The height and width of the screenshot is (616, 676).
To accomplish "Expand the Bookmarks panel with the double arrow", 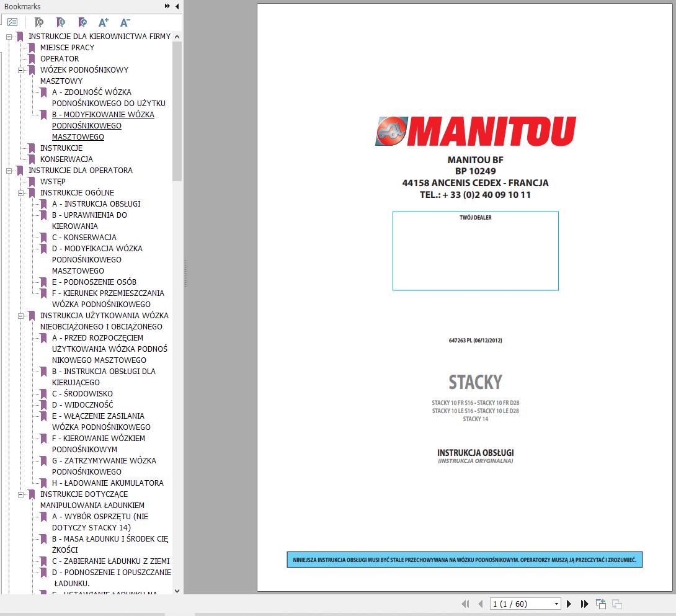I will click(167, 6).
